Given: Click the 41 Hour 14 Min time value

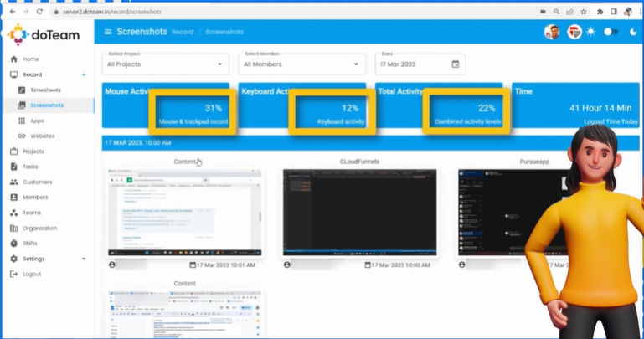Looking at the screenshot, I should coord(600,108).
